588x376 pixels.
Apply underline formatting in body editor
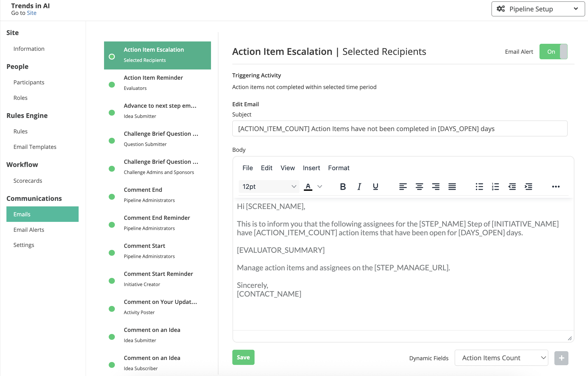[376, 187]
